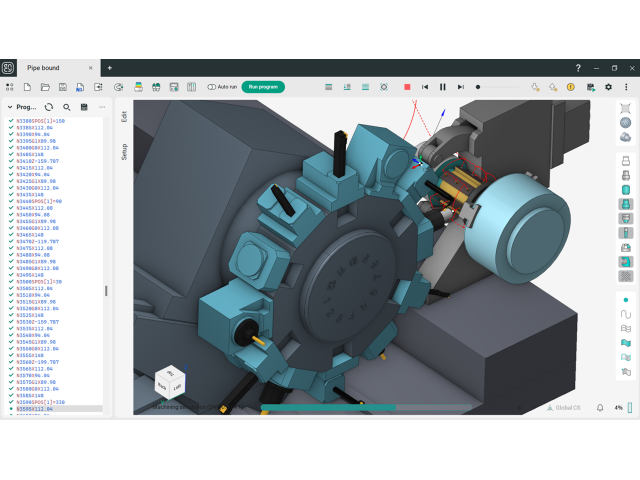Switch to the Setup side tab

coord(124,152)
